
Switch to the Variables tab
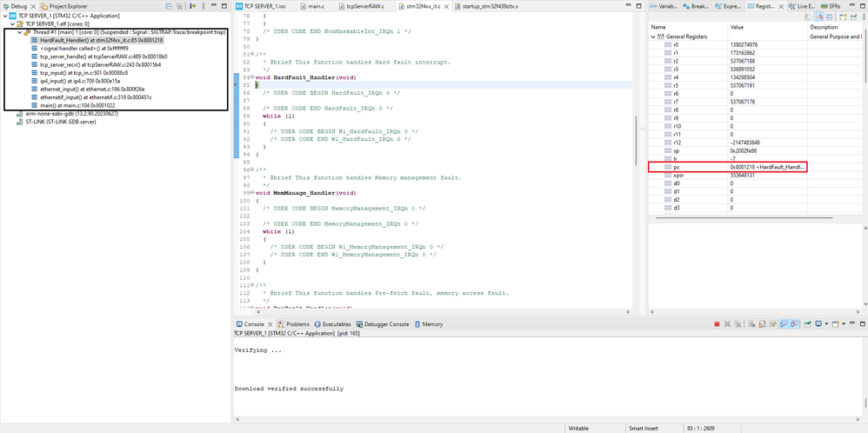[664, 6]
